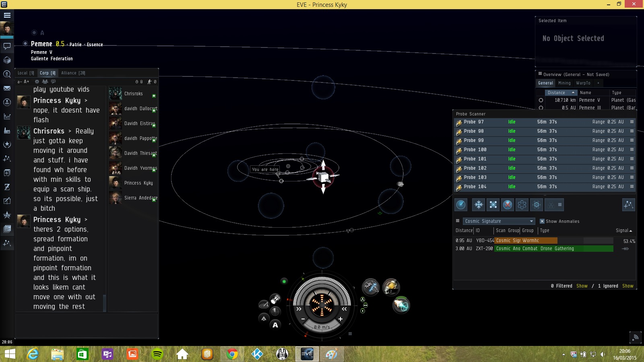Click the red X destroy probes icon
Image resolution: width=644 pixels, height=362 pixels.
tap(508, 205)
